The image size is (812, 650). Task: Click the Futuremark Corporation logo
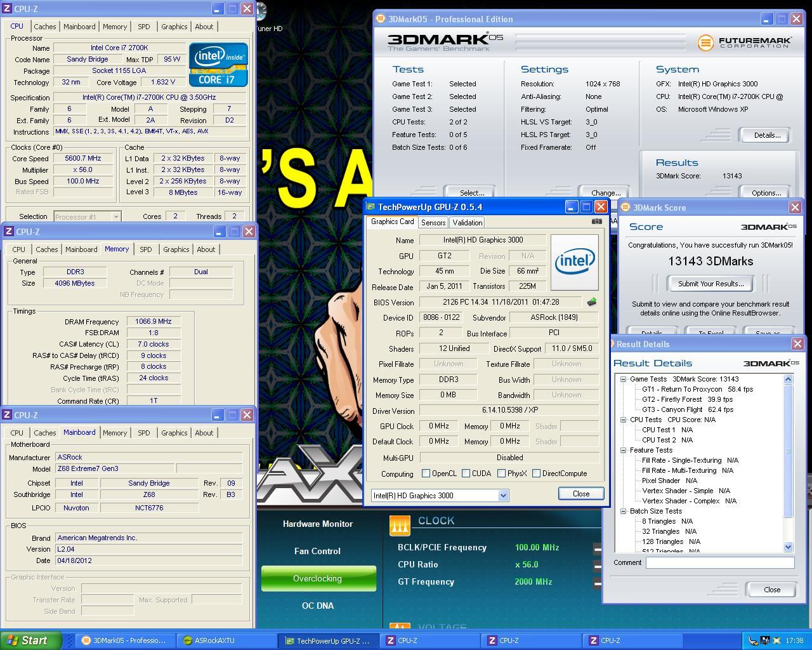point(745,43)
